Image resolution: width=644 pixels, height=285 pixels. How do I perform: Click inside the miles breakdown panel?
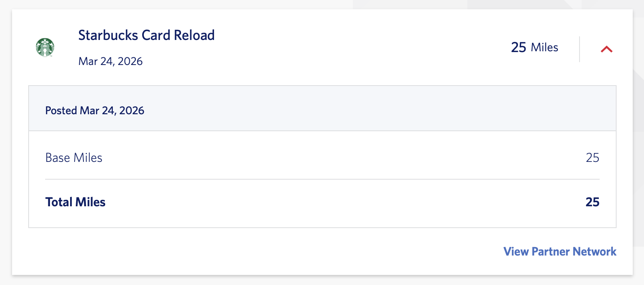click(322, 178)
